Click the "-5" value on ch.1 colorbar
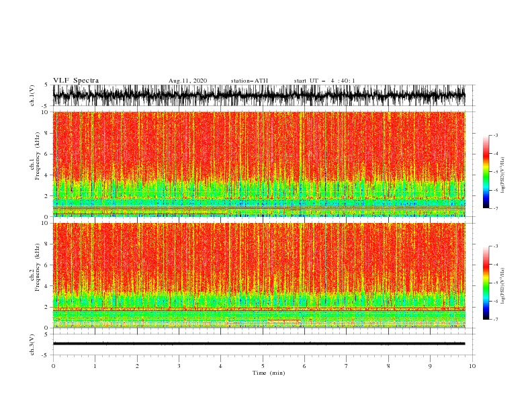The width and height of the screenshot is (532, 411). coord(495,172)
